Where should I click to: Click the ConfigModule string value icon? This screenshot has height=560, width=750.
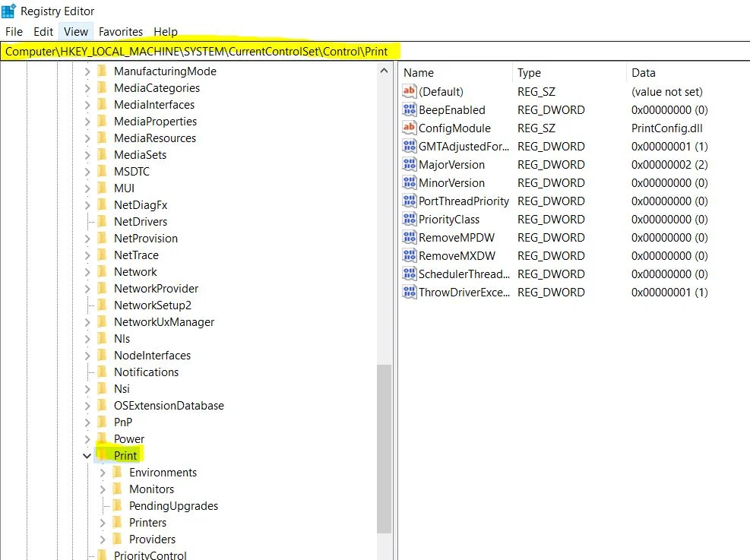410,128
